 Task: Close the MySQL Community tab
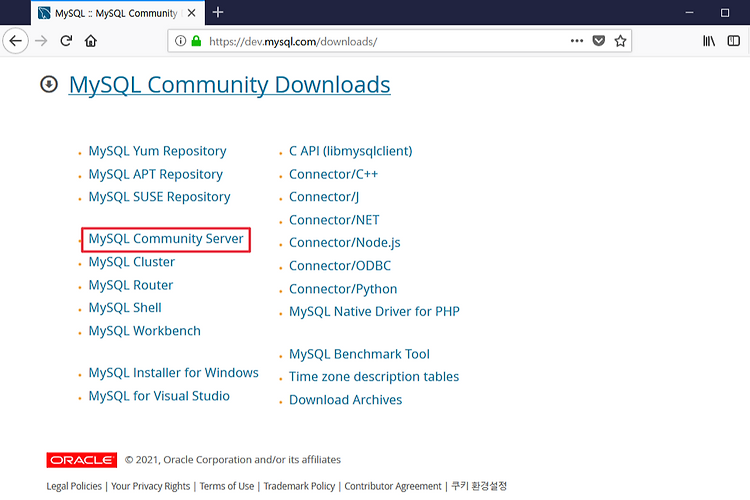click(x=192, y=13)
